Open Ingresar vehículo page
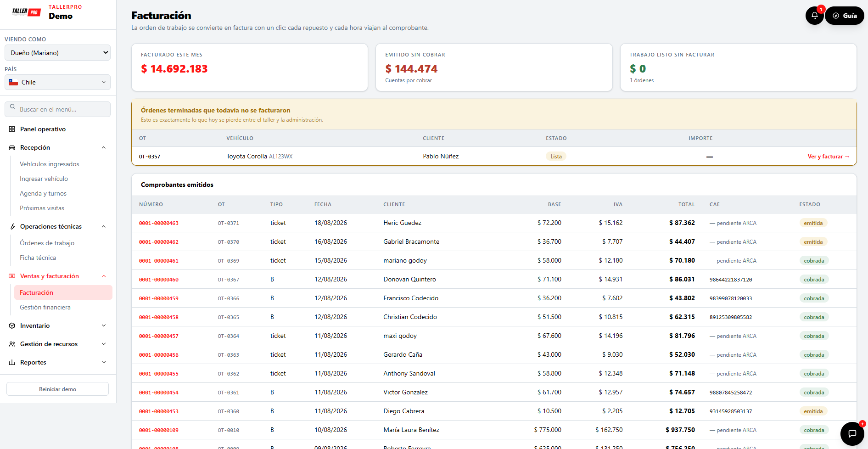The width and height of the screenshot is (868, 449). (44, 179)
